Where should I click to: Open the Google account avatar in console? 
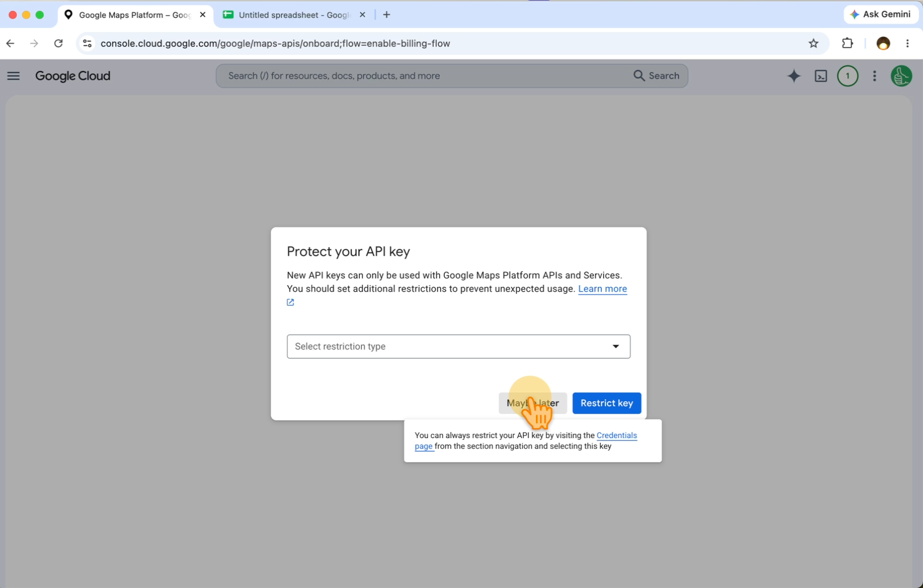pyautogui.click(x=901, y=75)
